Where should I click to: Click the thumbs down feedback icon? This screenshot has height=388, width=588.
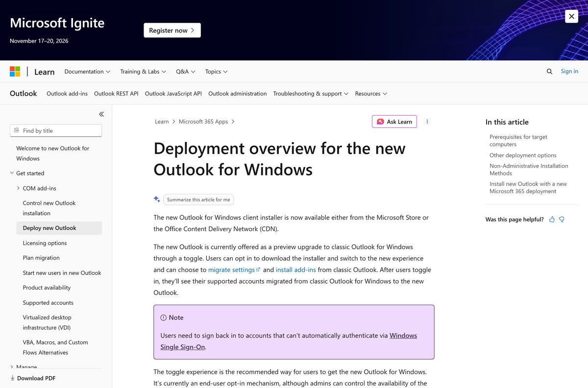tap(562, 219)
